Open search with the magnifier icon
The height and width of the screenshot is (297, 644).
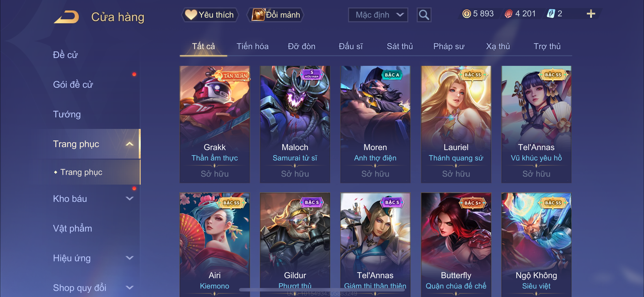[424, 15]
